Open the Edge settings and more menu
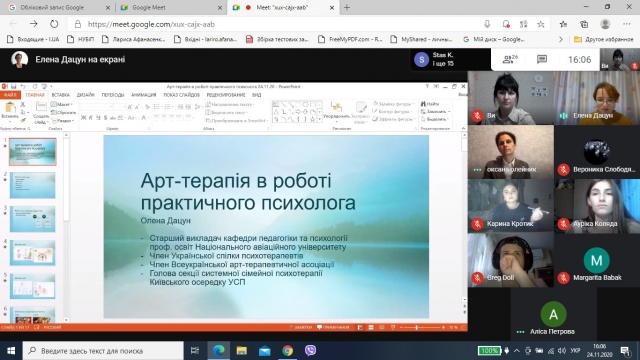 (x=627, y=24)
